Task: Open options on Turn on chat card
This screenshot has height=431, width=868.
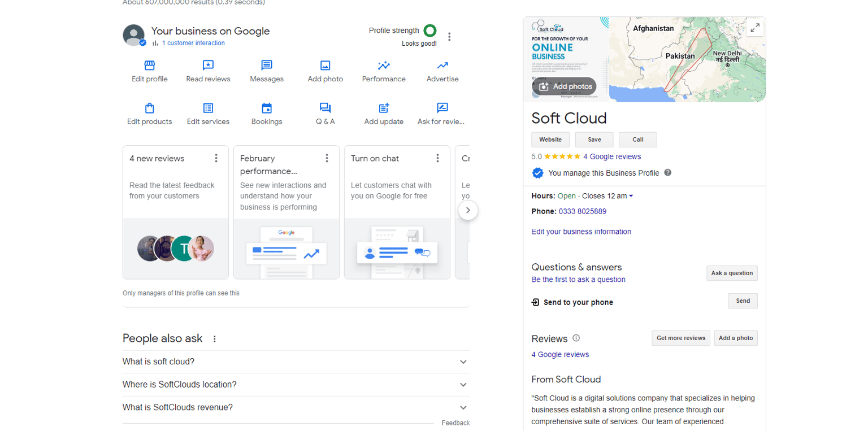Action: (437, 158)
